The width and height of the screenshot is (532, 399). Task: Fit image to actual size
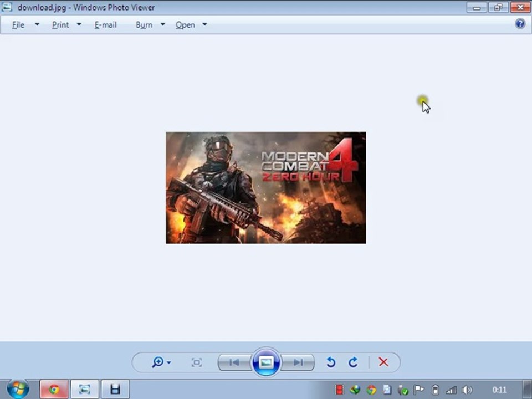pyautogui.click(x=196, y=362)
